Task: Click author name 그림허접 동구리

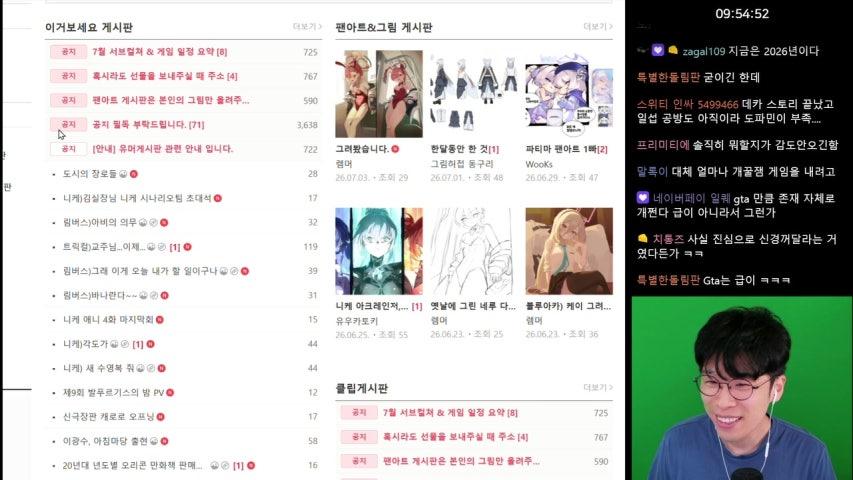Action: [462, 163]
